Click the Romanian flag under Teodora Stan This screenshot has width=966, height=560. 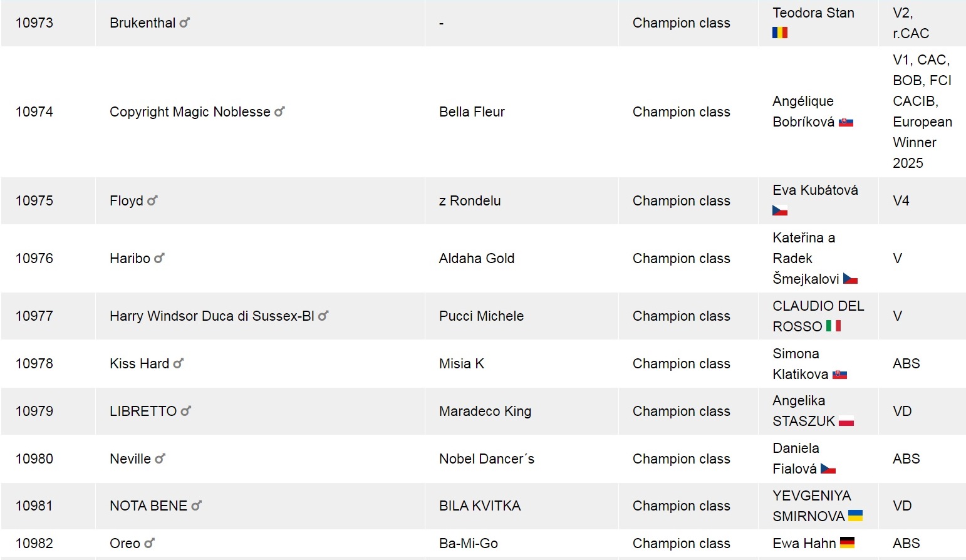(780, 33)
